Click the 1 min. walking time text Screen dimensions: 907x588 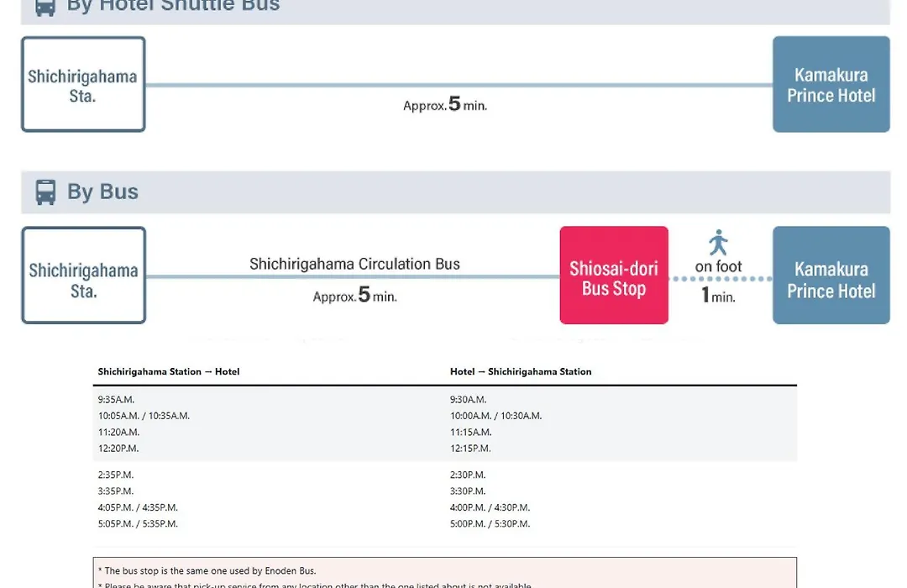point(718,296)
